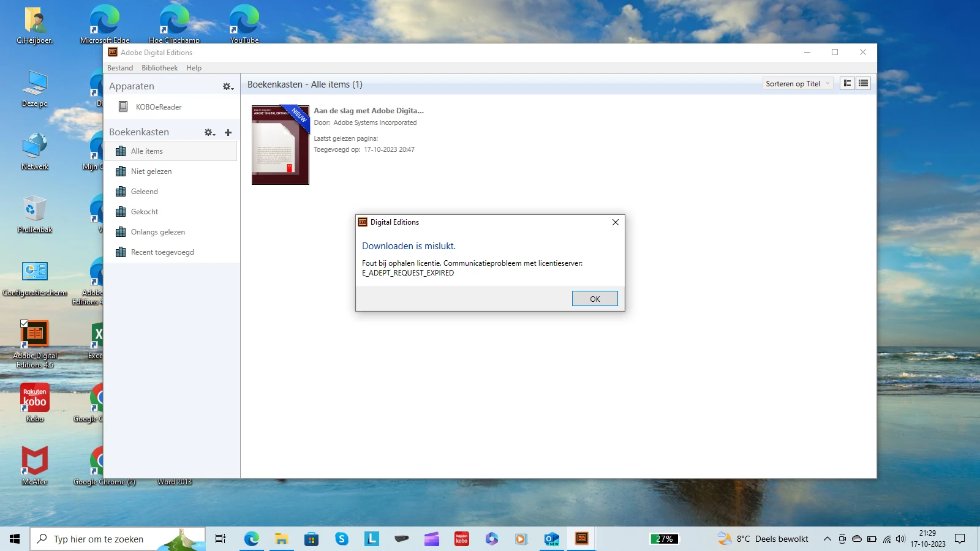Open Wi-Fi network settings in tray
Image resolution: width=980 pixels, height=551 pixels.
886,539
